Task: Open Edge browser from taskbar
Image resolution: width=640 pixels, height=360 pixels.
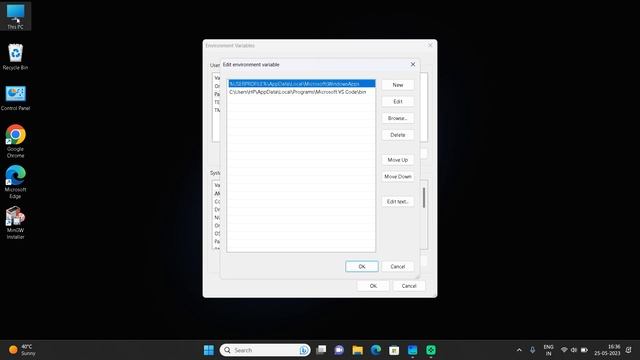Action: click(376, 350)
